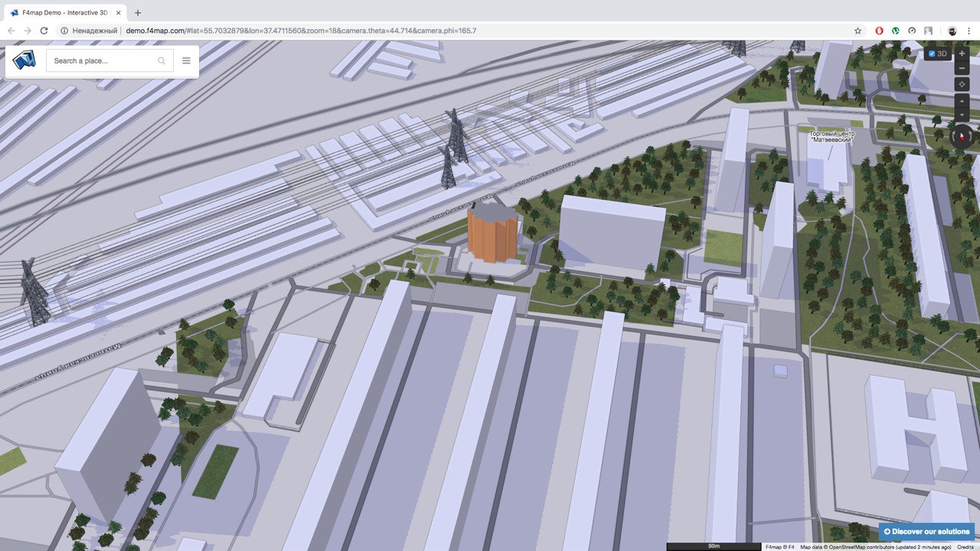Open Chrome three-dot menu
980x551 pixels.
[969, 31]
